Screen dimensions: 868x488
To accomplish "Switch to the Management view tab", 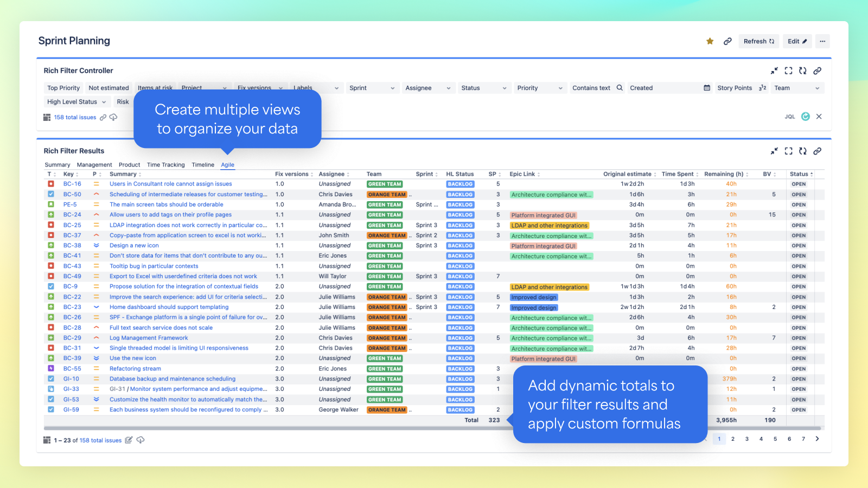I will [x=94, y=165].
